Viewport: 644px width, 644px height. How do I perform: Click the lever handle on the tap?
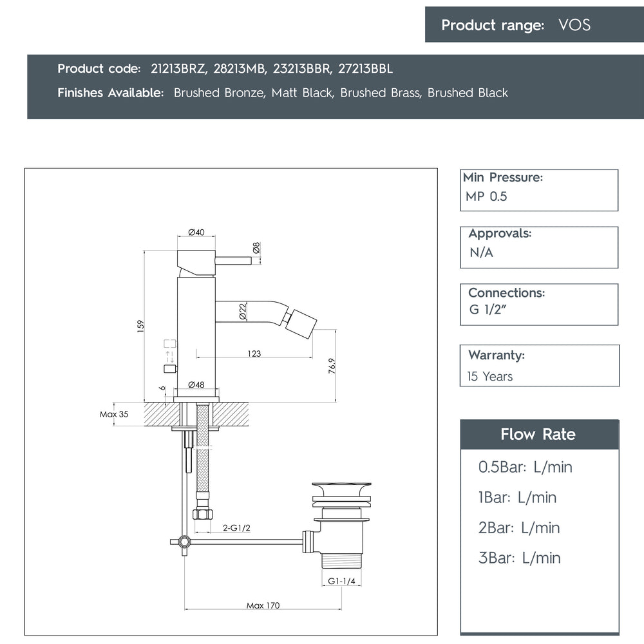tap(233, 261)
